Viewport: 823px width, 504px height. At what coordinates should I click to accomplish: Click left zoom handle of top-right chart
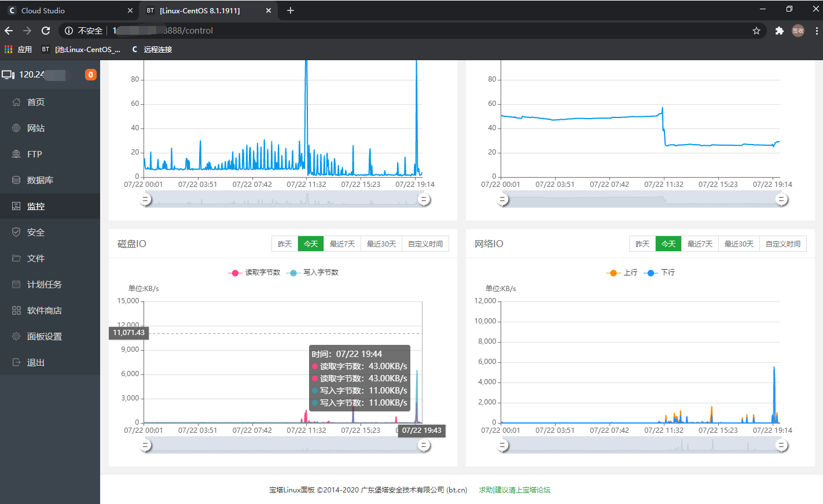tap(503, 200)
